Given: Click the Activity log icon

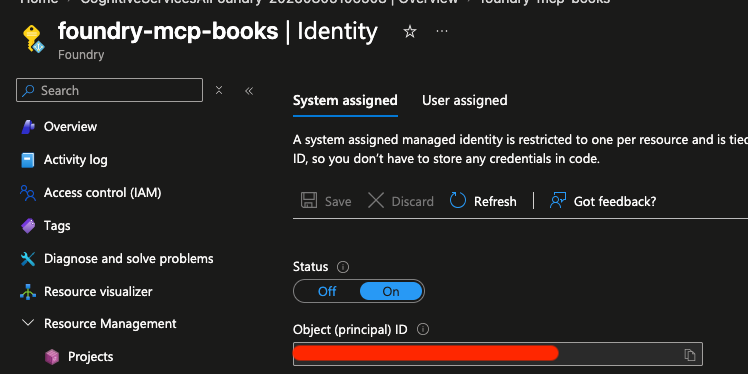Looking at the screenshot, I should coord(28,160).
